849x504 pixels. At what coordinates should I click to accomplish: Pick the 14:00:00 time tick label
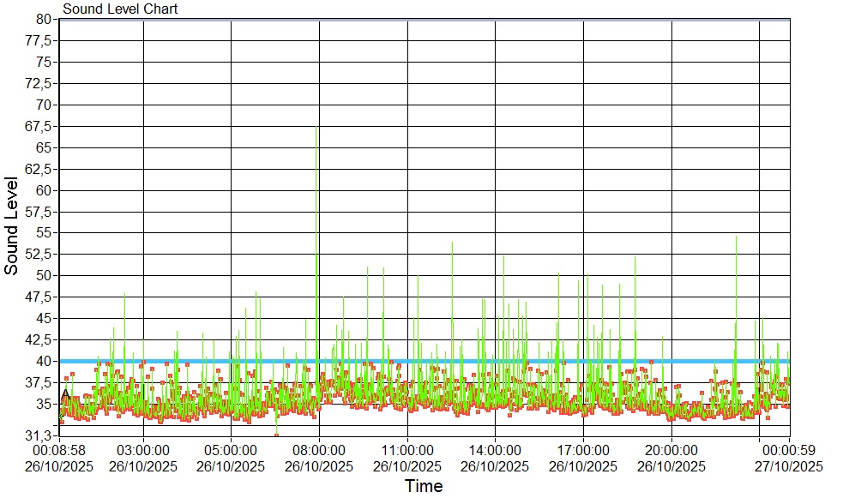pos(495,448)
